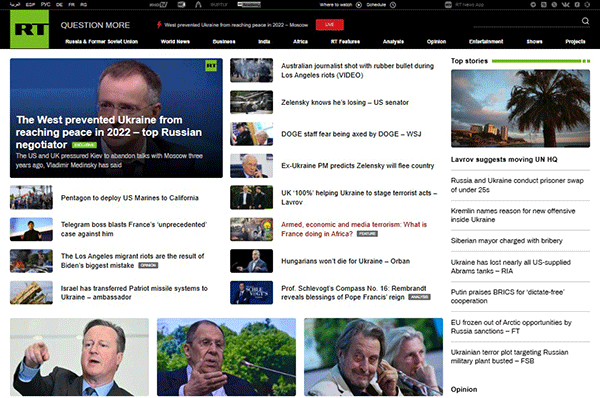Open the World News menu

point(175,41)
